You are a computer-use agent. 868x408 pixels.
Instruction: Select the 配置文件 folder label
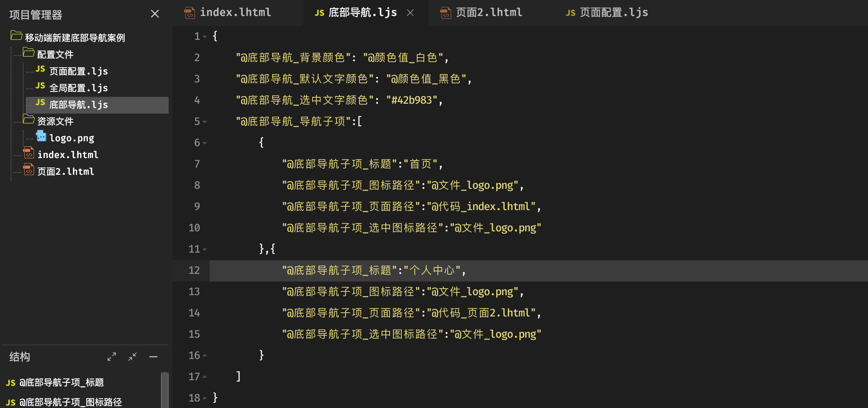(55, 55)
